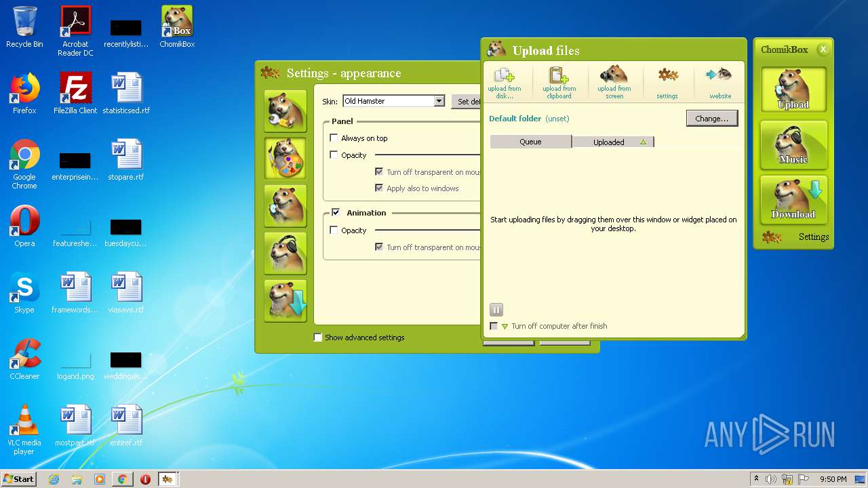868x488 pixels.
Task: Open settings from Upload files toolbar
Action: (x=667, y=83)
